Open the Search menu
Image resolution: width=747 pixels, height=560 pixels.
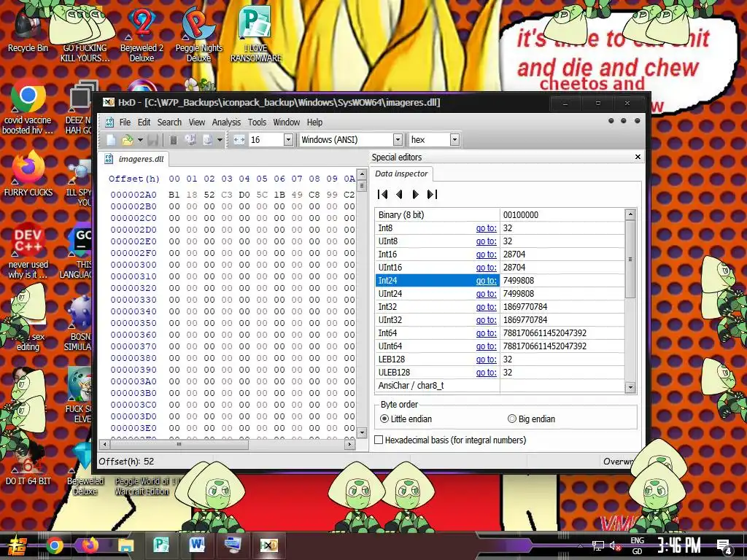tap(169, 122)
